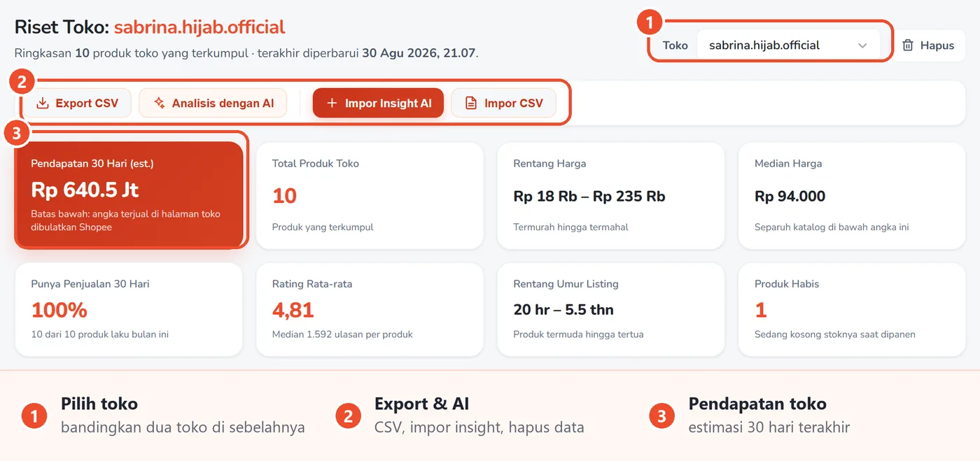Click the trash icon next to Hapus
This screenshot has height=461, width=980.
click(x=908, y=45)
